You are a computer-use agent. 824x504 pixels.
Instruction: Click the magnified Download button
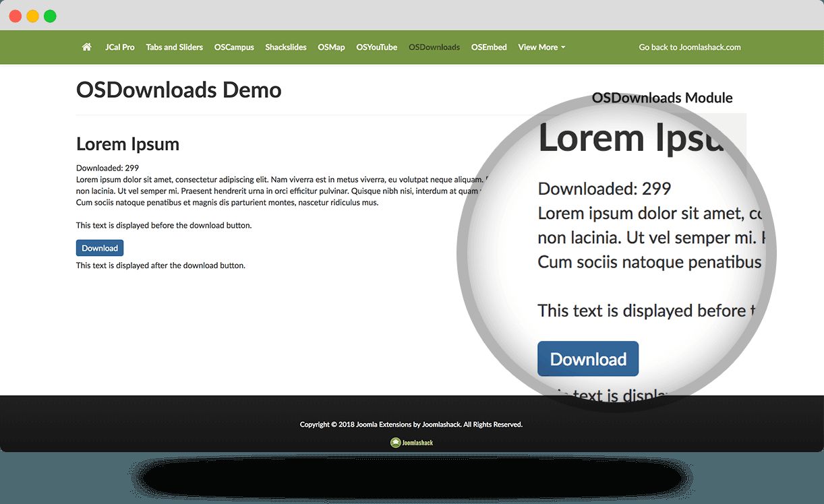click(x=588, y=359)
